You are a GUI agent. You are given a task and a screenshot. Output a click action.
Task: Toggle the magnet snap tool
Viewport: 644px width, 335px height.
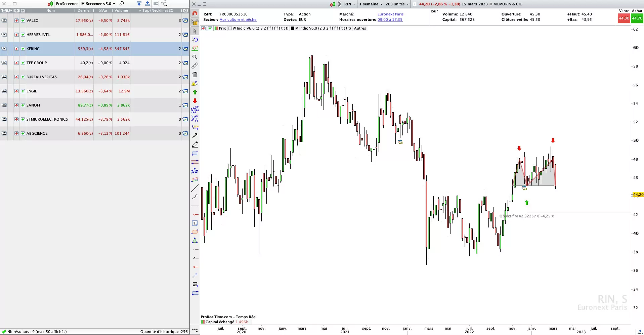pyautogui.click(x=195, y=14)
